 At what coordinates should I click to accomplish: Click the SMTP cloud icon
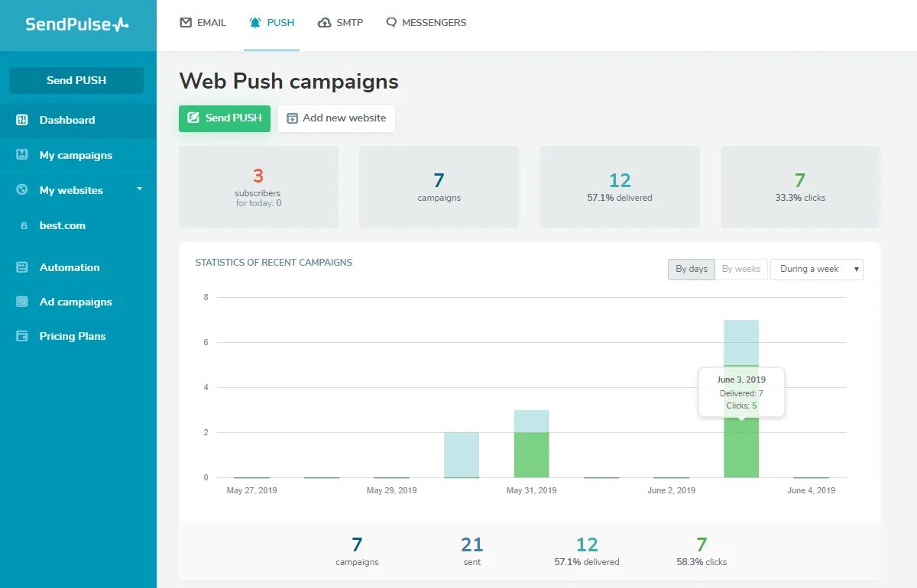coord(324,22)
